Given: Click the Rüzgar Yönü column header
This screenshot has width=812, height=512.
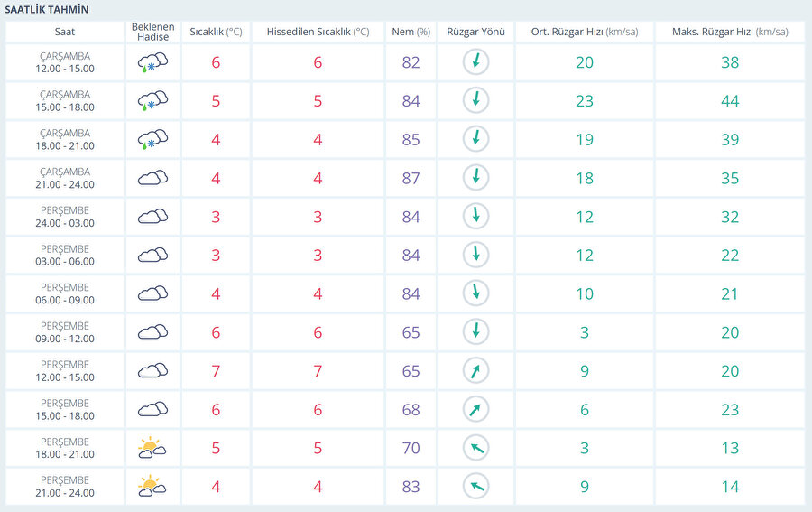Looking at the screenshot, I should coord(475,32).
